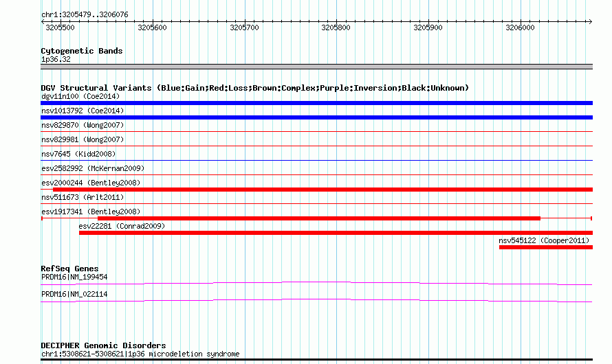Click the esv1917341 (Bentley2008) text label
This screenshot has width=612, height=364.
[x=91, y=212]
